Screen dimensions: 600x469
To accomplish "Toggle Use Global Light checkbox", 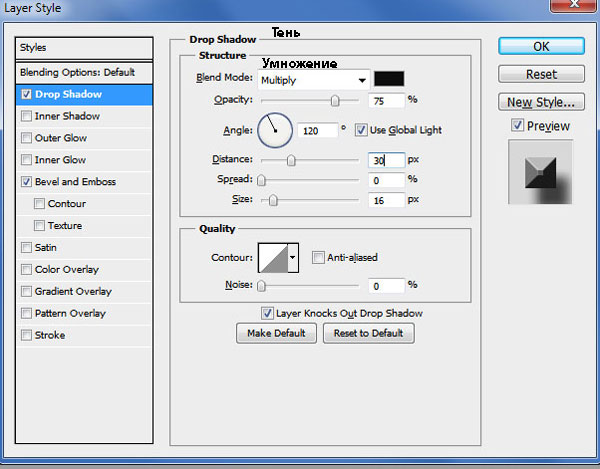I will (x=360, y=130).
